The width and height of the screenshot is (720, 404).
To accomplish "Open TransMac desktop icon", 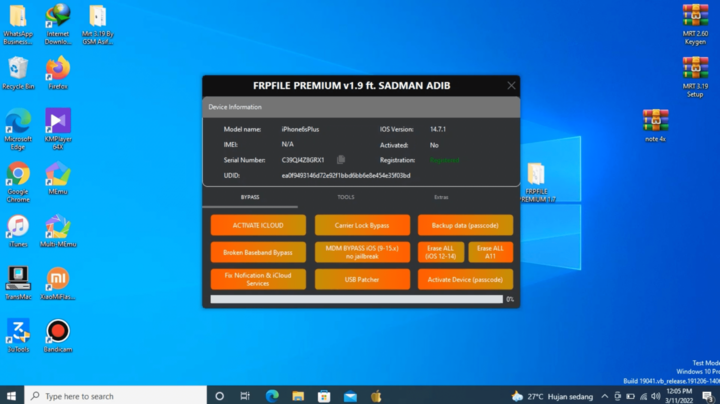I will coord(18,283).
